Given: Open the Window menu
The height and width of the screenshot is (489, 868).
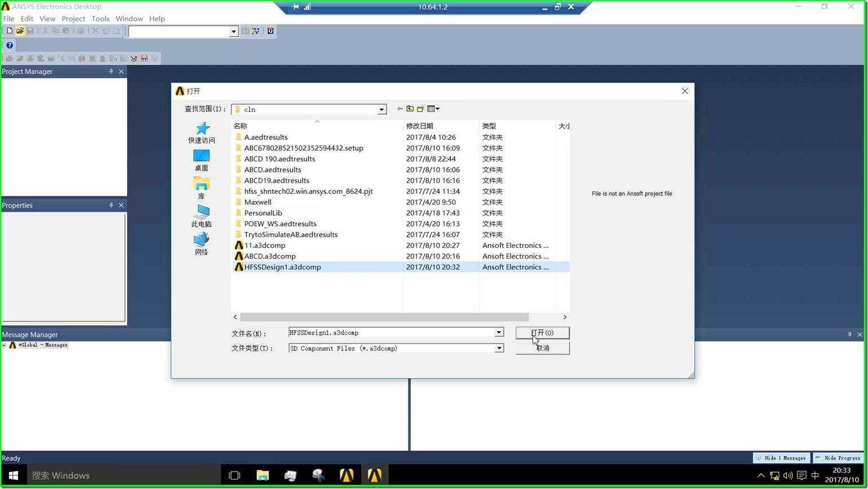Looking at the screenshot, I should (129, 19).
